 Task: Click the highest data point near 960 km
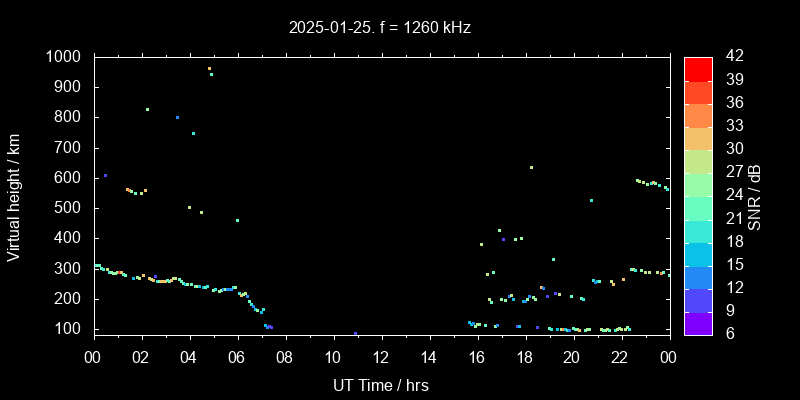point(209,69)
